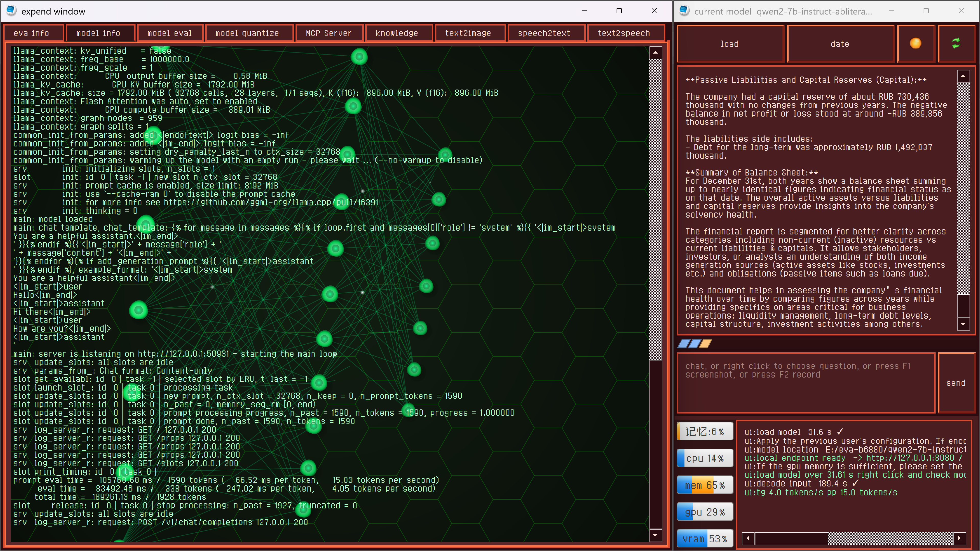Image resolution: width=980 pixels, height=551 pixels.
Task: Switch to the model quantize tab
Action: point(247,33)
